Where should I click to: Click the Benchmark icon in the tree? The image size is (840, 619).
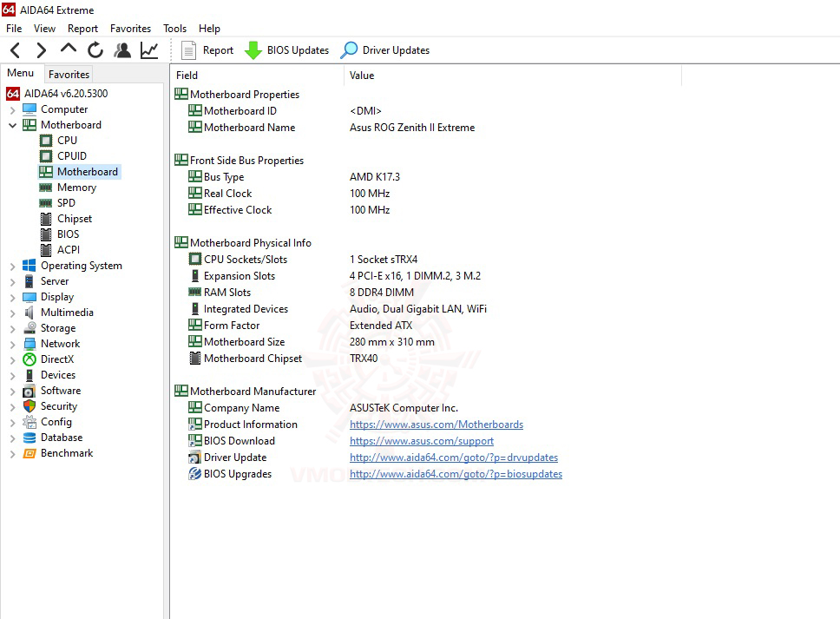(30, 453)
